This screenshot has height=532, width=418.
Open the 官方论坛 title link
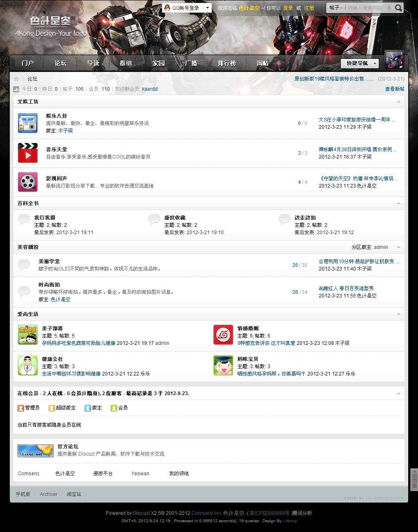[x=68, y=447]
